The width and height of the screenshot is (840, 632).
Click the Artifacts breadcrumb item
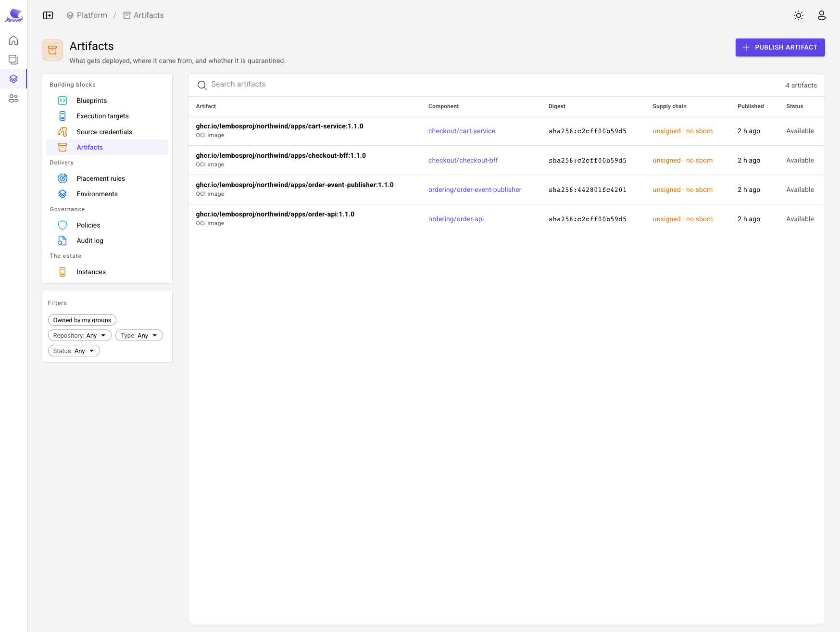click(143, 15)
